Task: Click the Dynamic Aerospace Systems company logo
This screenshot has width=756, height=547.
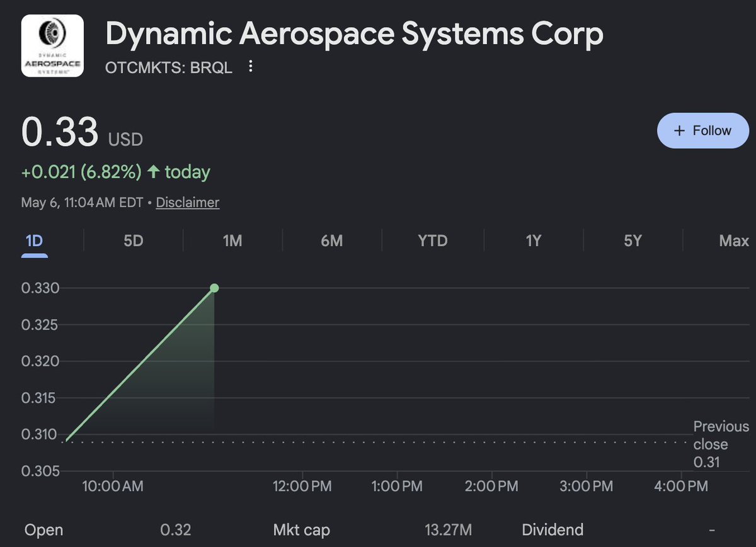Action: click(x=52, y=46)
